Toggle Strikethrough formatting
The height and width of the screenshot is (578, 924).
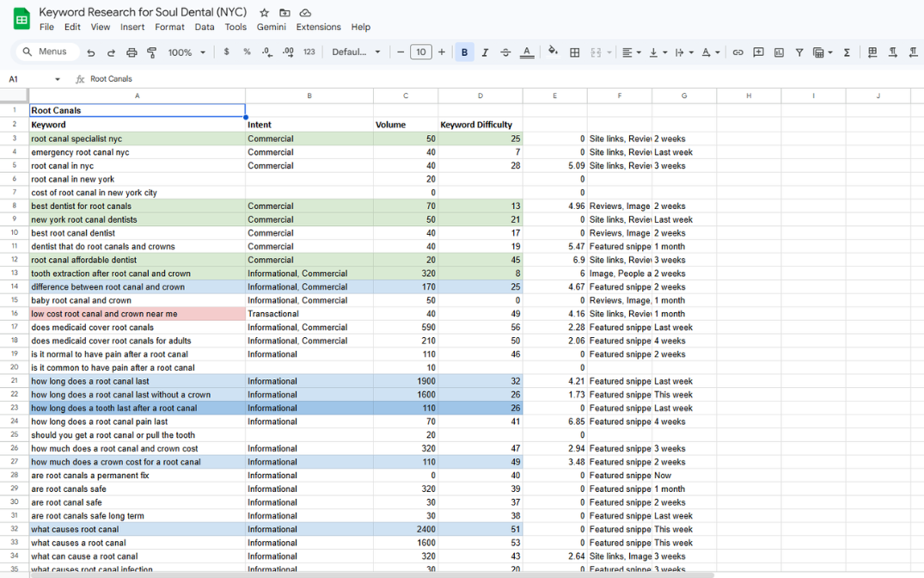[x=505, y=52]
